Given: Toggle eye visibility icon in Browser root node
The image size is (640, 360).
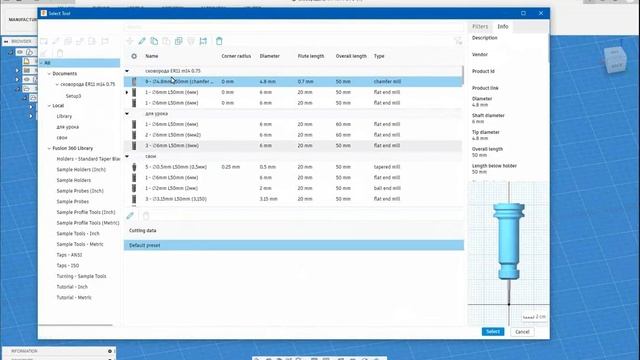Looking at the screenshot, I should click(20, 52).
